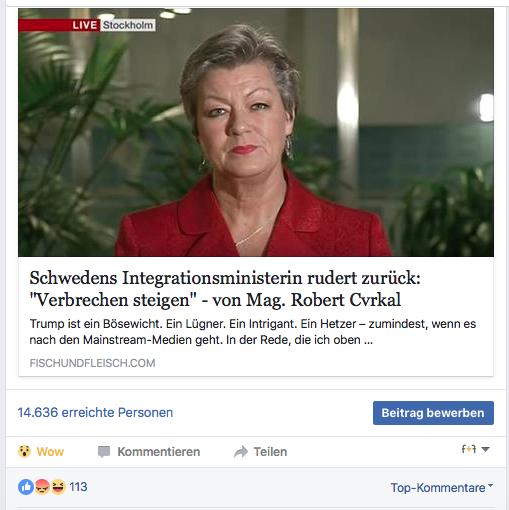
Task: Click the page profile avatar icon
Action: point(469,449)
